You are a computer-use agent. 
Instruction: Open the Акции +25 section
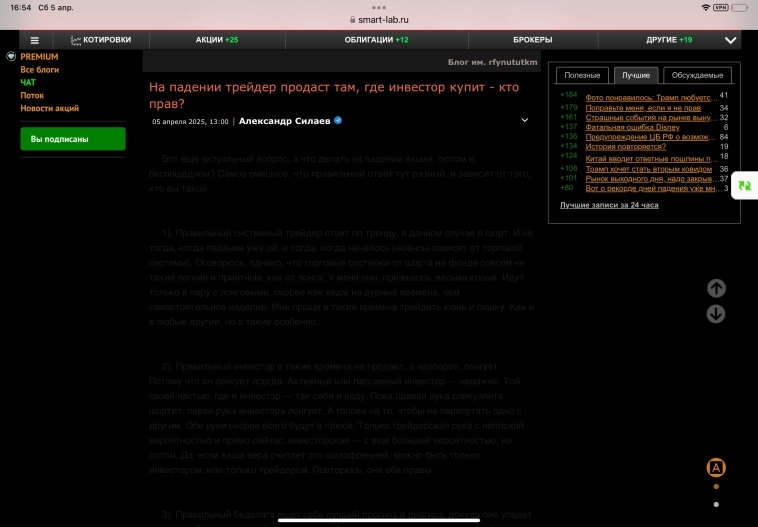pos(216,40)
